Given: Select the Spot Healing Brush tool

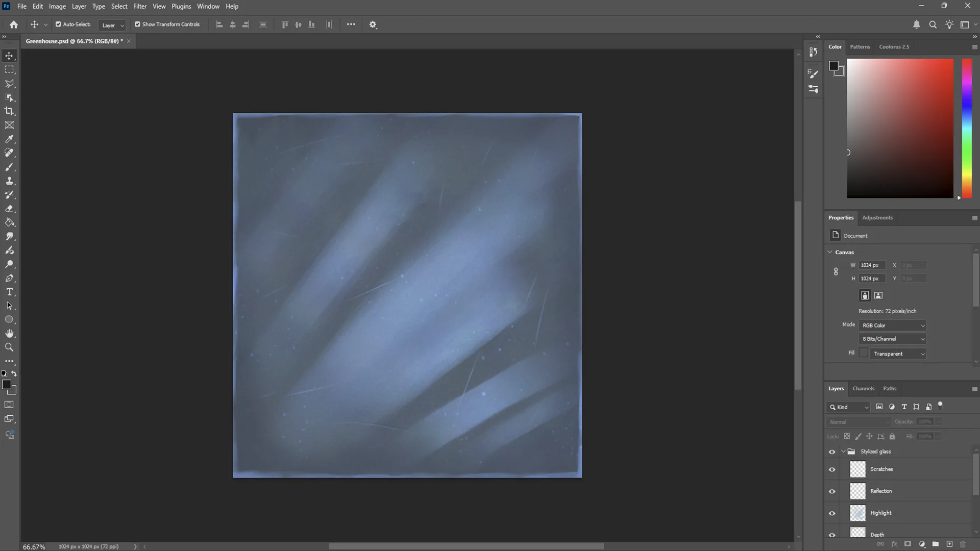Looking at the screenshot, I should 9,153.
